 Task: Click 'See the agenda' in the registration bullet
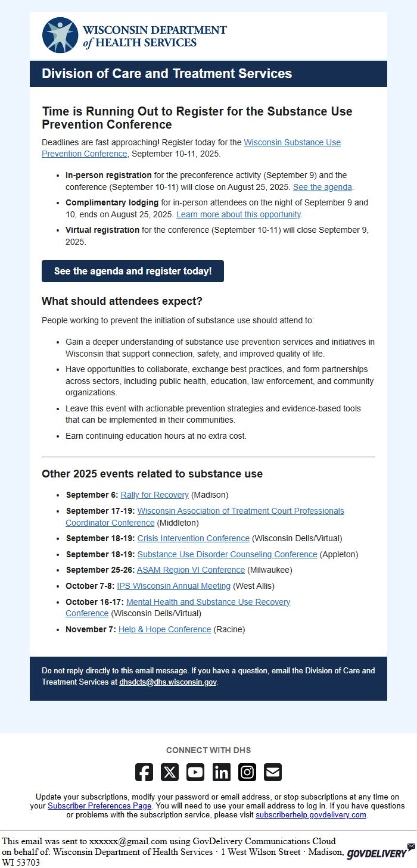click(323, 187)
